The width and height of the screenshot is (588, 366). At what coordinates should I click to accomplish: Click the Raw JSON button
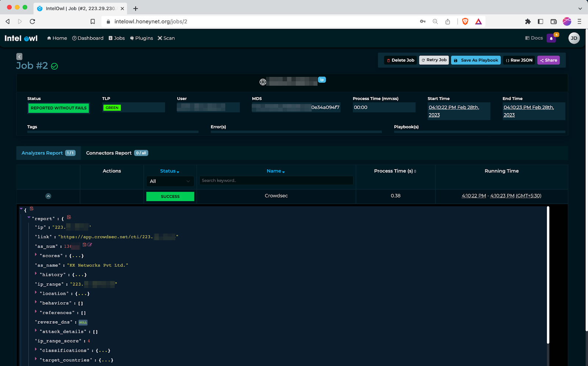coord(519,60)
